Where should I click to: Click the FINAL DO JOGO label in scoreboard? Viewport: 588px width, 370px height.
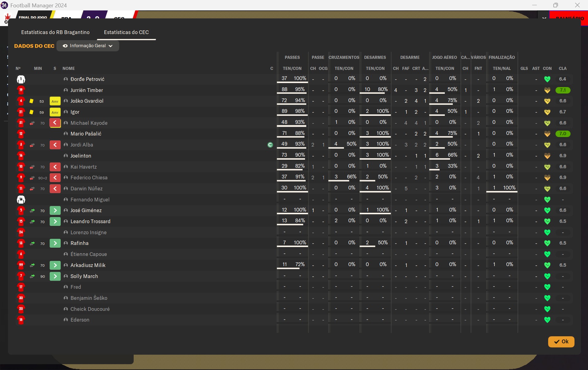(x=33, y=17)
